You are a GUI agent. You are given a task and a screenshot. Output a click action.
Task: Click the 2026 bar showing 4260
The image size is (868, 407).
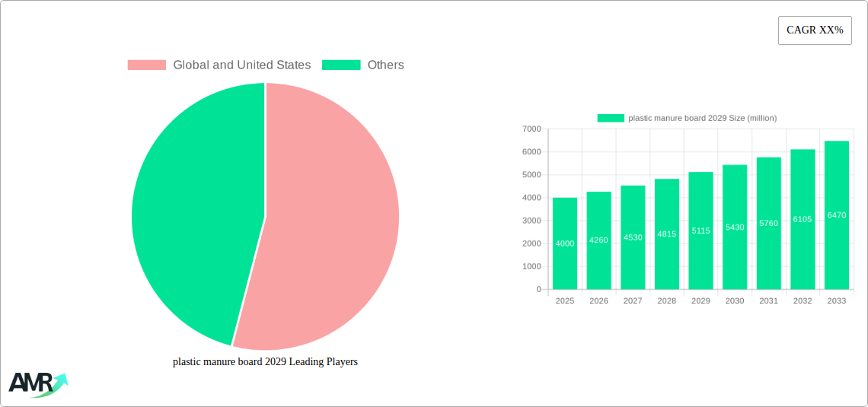click(598, 240)
